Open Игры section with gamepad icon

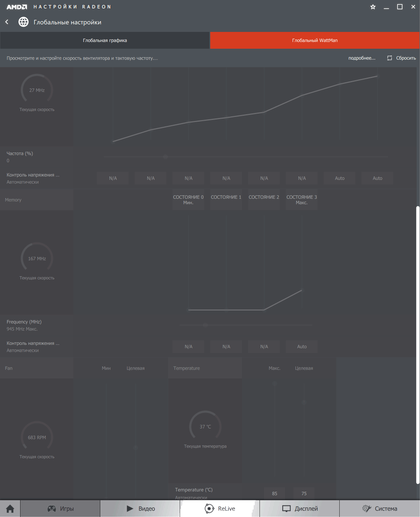[60, 508]
